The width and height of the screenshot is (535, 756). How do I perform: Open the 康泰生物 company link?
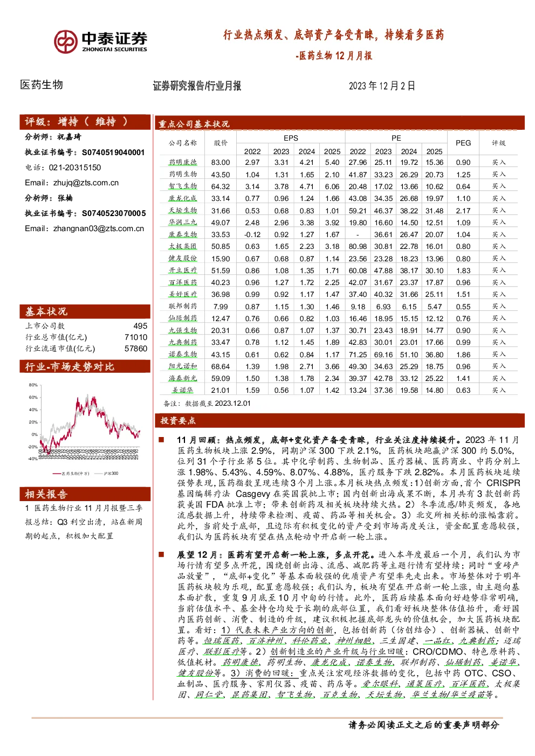[183, 234]
